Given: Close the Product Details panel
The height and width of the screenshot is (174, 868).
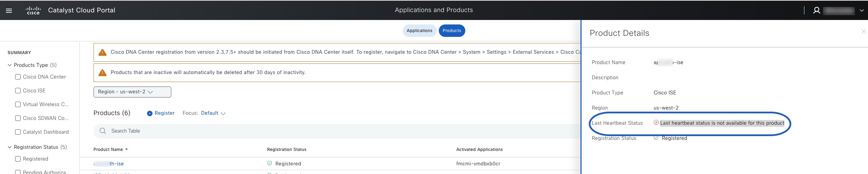Looking at the screenshot, I should click(864, 31).
